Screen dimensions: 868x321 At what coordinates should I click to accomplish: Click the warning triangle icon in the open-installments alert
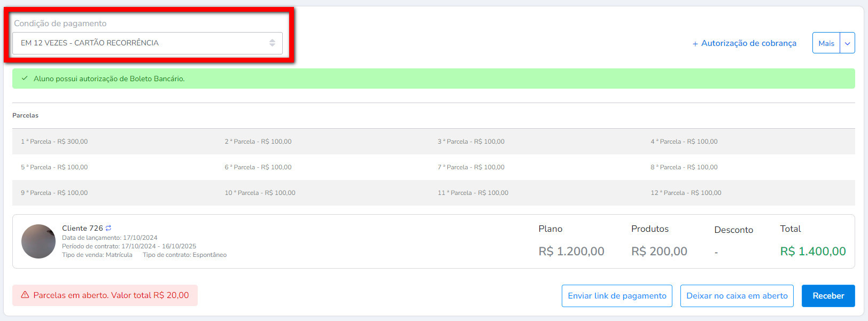(x=25, y=295)
